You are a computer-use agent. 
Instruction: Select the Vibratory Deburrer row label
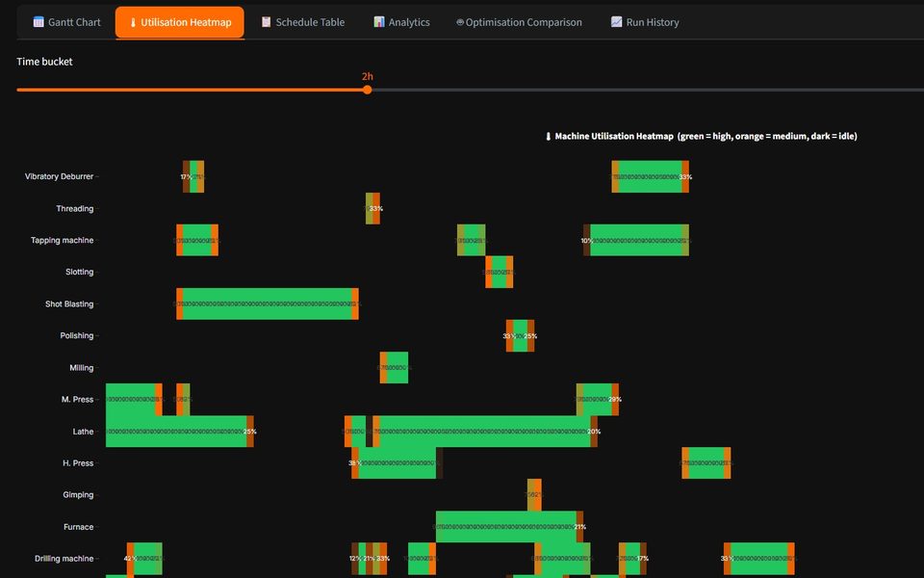click(59, 176)
